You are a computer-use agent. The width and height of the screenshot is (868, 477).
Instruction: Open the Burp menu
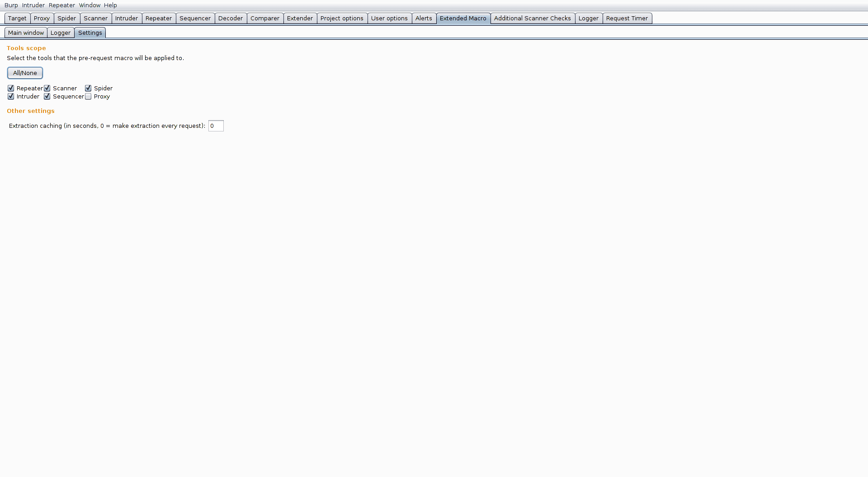click(10, 5)
